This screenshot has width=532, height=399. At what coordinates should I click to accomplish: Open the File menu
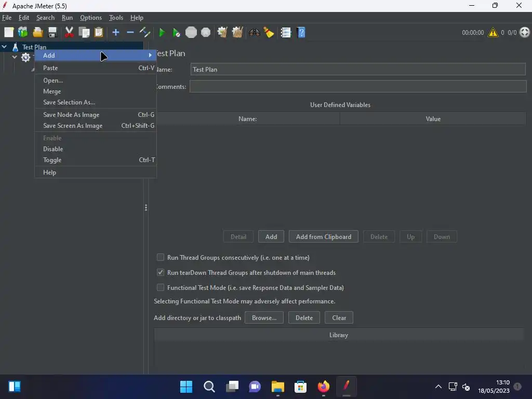(7, 18)
